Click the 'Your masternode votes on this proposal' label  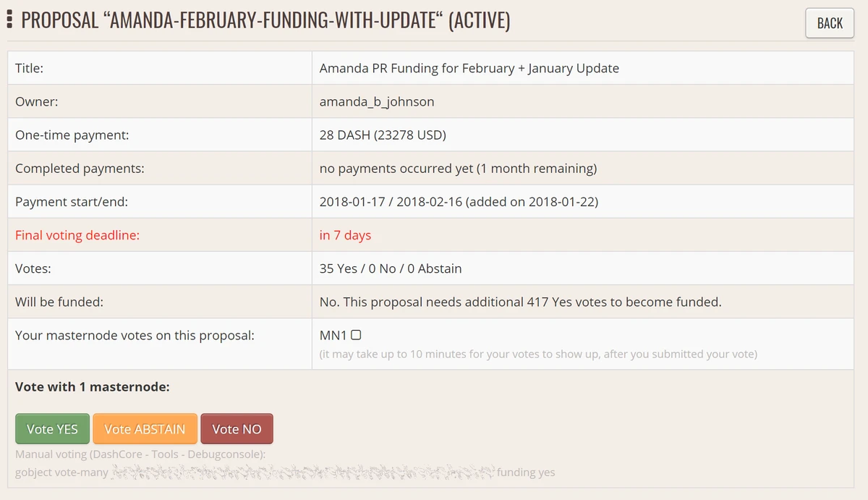point(135,336)
